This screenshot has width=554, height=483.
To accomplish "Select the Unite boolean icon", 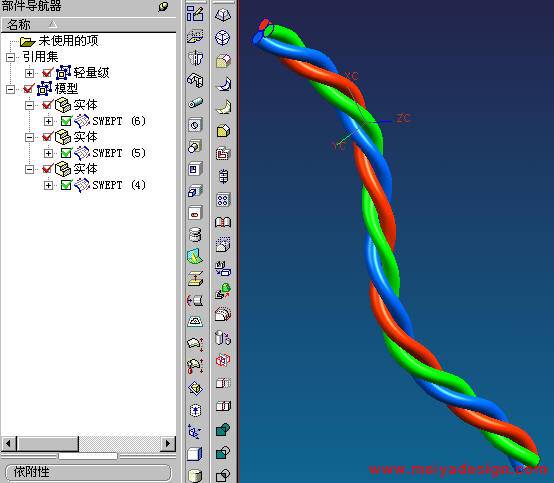I will point(223,430).
